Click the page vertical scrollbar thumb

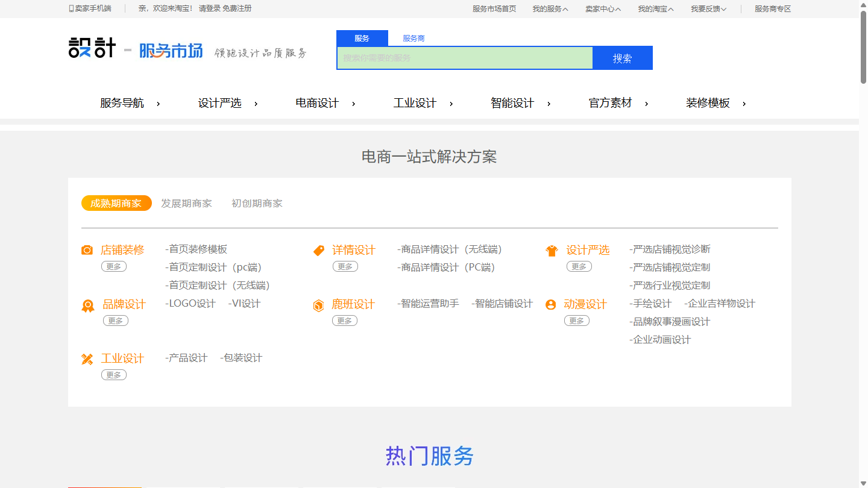(x=863, y=47)
